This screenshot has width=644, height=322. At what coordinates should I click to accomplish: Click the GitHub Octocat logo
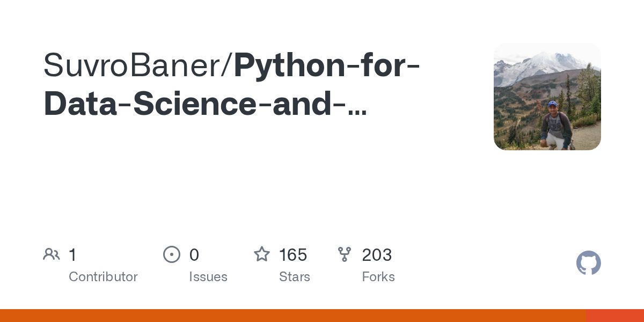pos(588,263)
